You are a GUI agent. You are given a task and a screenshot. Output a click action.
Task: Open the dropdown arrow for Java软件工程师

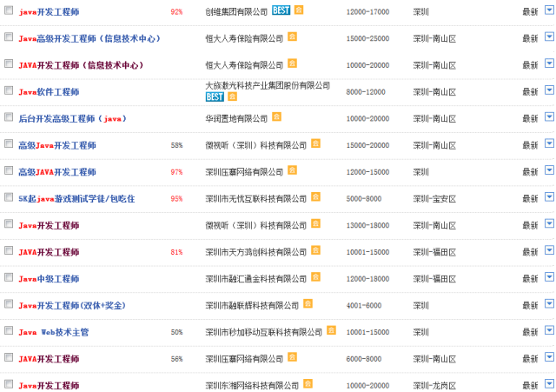549,90
